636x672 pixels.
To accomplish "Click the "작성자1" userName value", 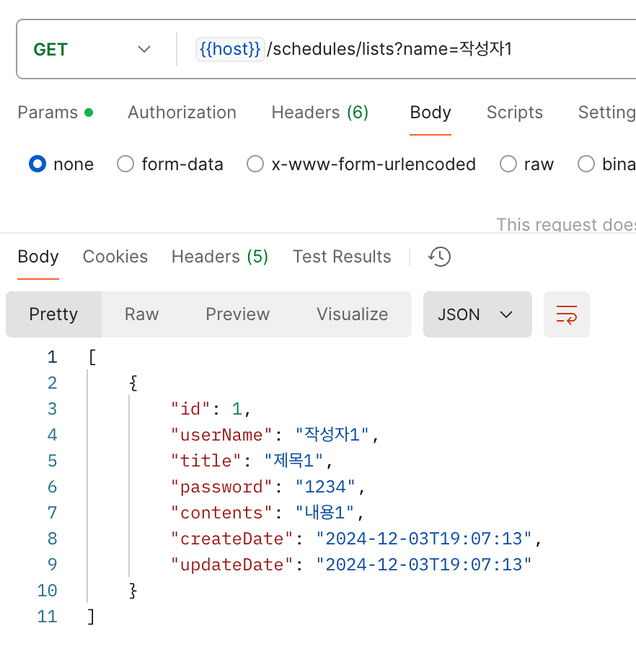I will (332, 435).
